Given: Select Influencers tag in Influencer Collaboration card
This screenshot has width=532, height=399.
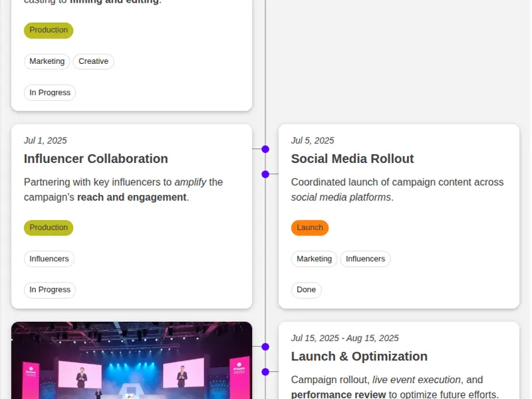Looking at the screenshot, I should click(49, 259).
